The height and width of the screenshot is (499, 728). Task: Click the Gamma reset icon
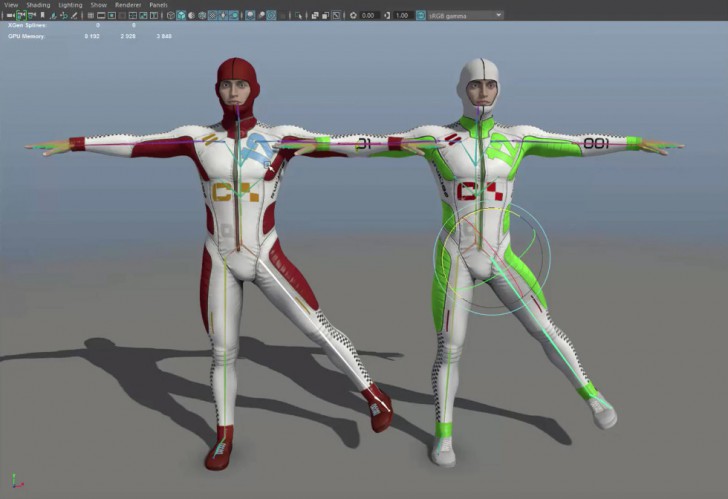tap(388, 16)
